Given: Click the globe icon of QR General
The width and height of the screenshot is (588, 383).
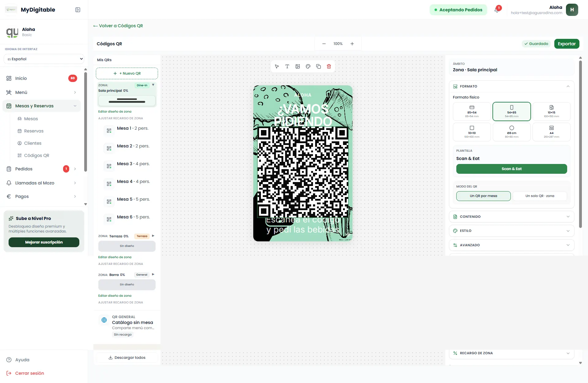Looking at the screenshot, I should click(104, 320).
